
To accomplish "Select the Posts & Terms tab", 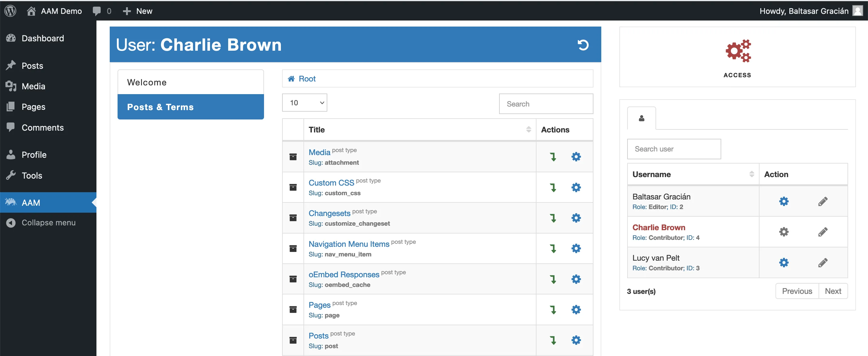I will tap(190, 107).
